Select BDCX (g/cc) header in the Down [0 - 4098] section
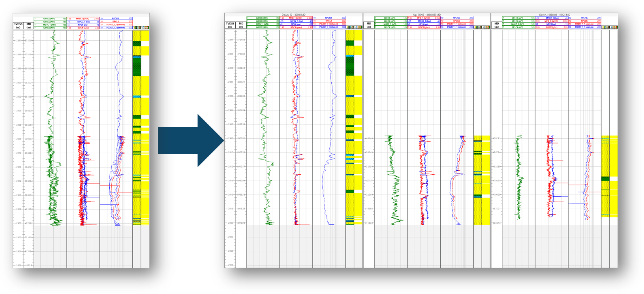The image size is (644, 294). 296,27
